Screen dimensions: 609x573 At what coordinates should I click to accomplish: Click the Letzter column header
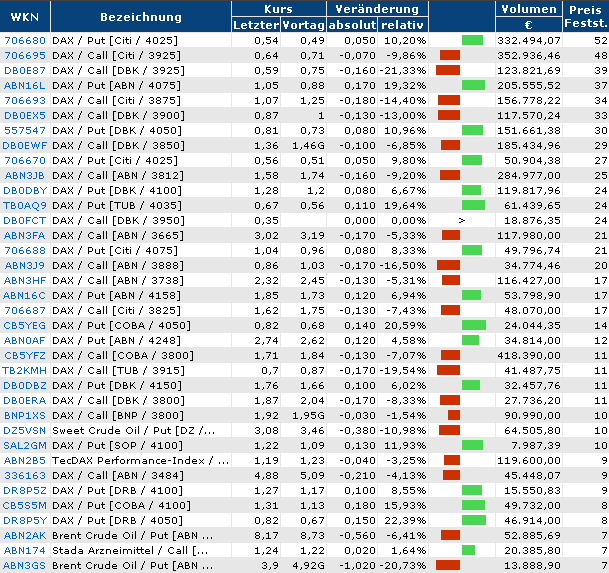coord(256,25)
